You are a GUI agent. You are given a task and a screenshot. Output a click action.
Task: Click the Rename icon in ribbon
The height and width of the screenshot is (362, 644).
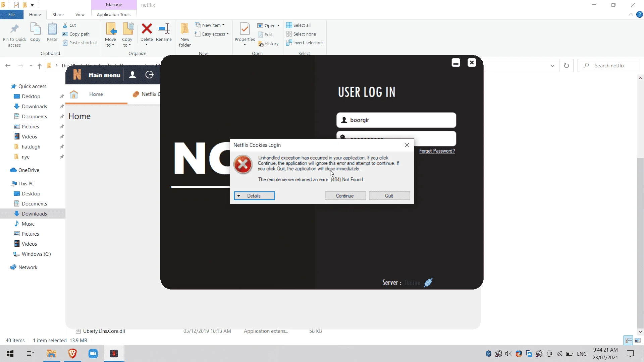(x=164, y=29)
